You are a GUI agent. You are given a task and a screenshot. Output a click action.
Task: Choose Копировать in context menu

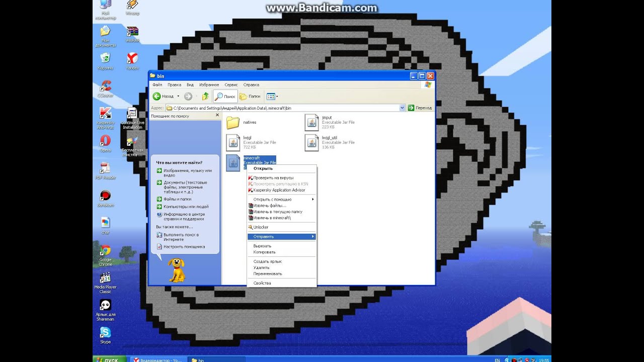pos(282,252)
